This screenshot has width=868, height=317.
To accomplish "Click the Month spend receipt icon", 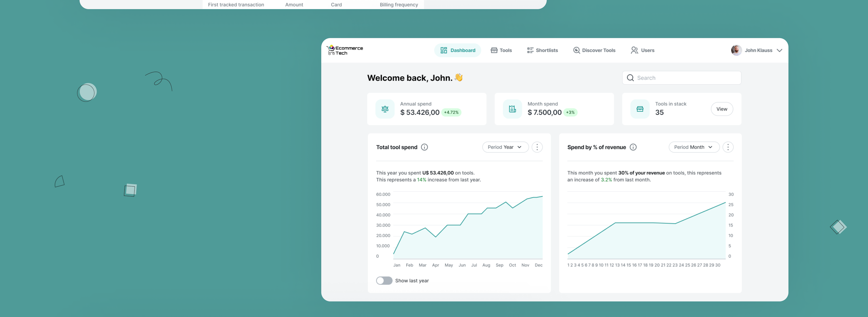I will tap(512, 109).
